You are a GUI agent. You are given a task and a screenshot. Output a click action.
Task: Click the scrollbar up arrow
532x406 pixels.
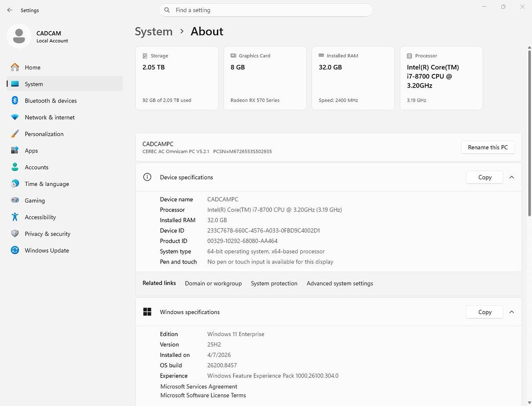pos(529,47)
